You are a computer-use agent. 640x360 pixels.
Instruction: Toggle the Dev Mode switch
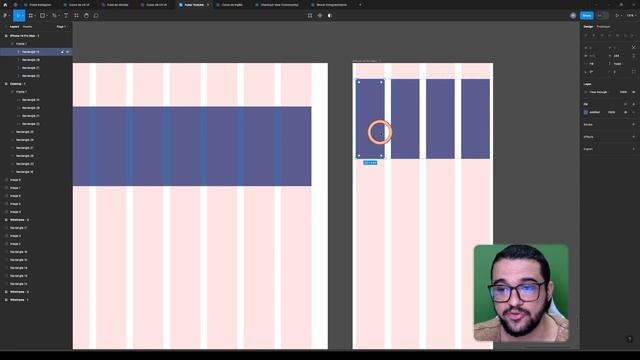coord(602,16)
